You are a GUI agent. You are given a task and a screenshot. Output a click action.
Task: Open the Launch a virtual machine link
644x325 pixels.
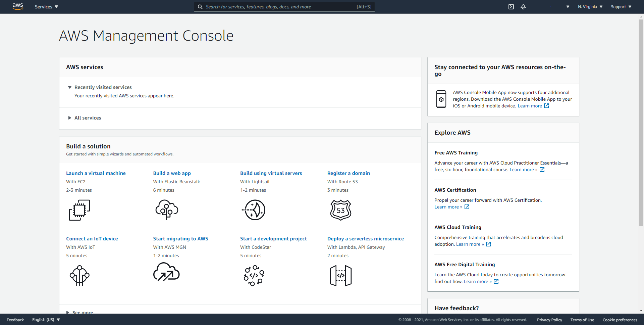[96, 173]
